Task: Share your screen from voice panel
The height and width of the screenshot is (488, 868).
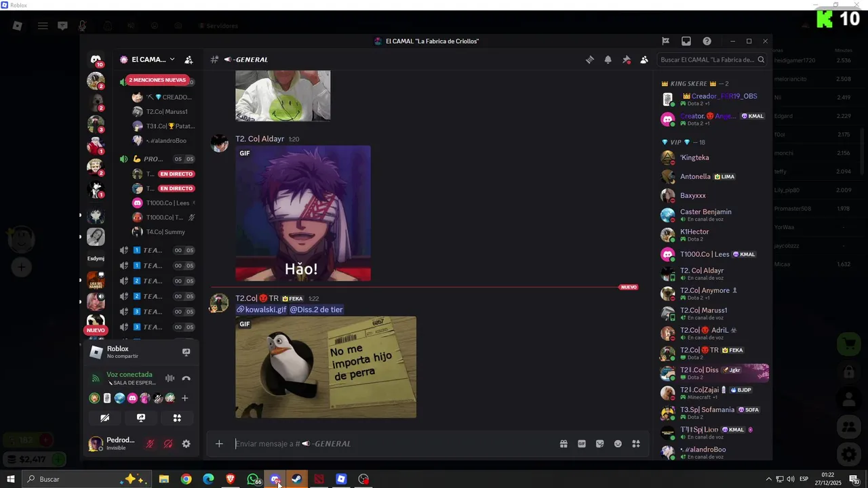Action: [x=141, y=418]
